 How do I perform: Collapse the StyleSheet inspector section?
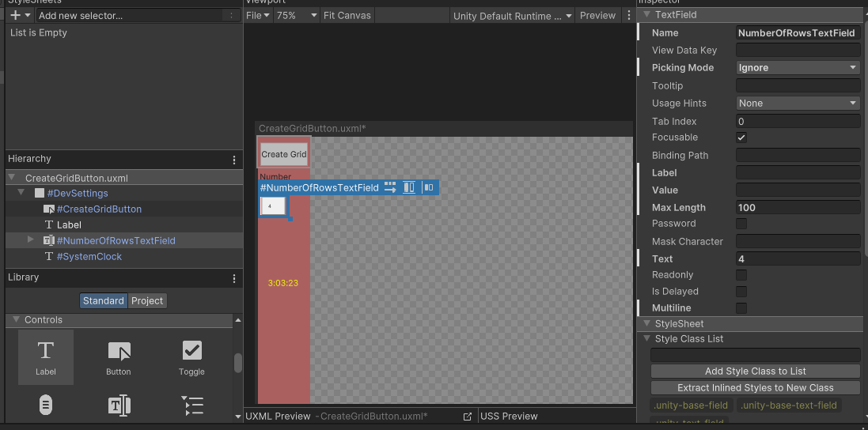646,324
